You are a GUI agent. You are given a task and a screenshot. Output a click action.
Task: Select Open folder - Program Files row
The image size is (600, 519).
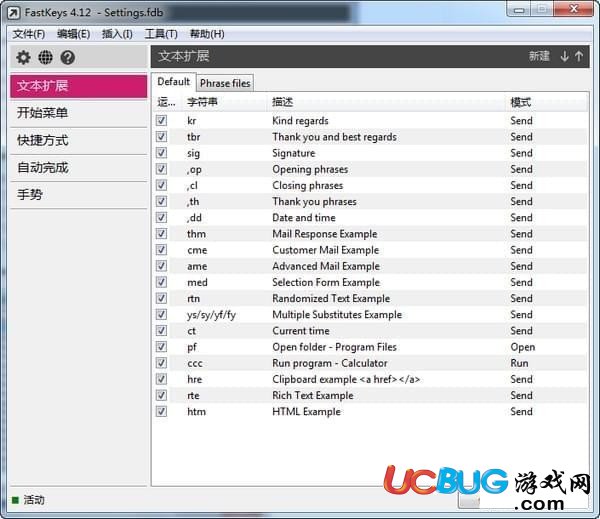point(370,347)
